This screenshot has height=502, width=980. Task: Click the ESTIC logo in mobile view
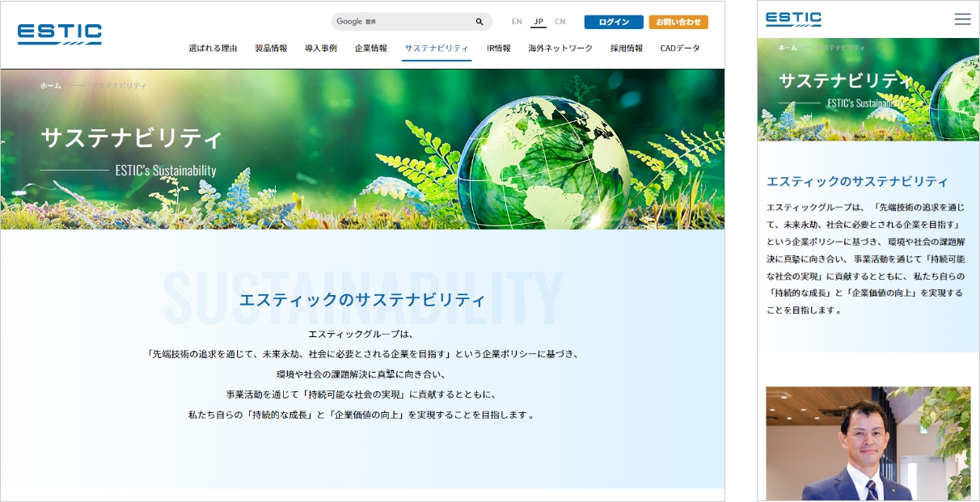(793, 19)
